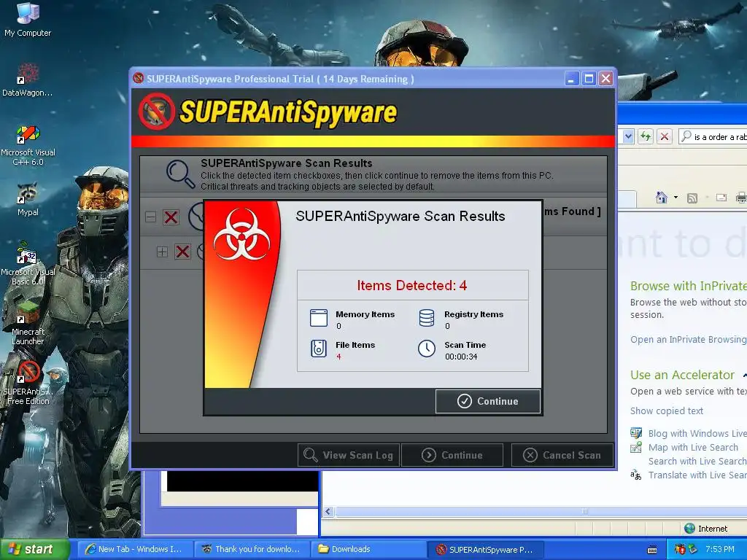Click the SUPERAntiSpyware logo emblem in header
Viewport: 747px width, 560px height.
click(x=156, y=112)
